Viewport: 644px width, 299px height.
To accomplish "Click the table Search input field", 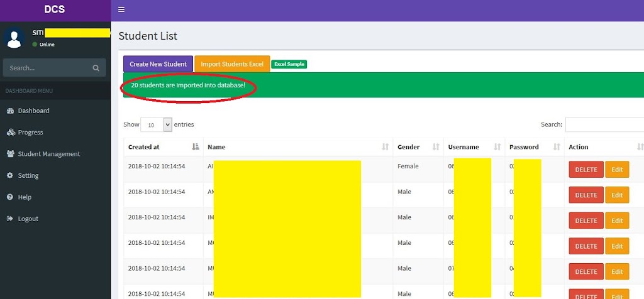I will point(604,124).
